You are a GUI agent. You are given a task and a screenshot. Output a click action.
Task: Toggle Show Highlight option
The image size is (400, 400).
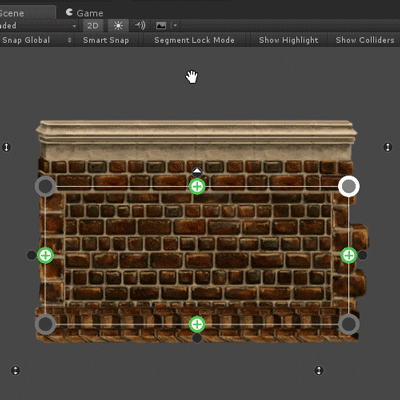tap(288, 40)
